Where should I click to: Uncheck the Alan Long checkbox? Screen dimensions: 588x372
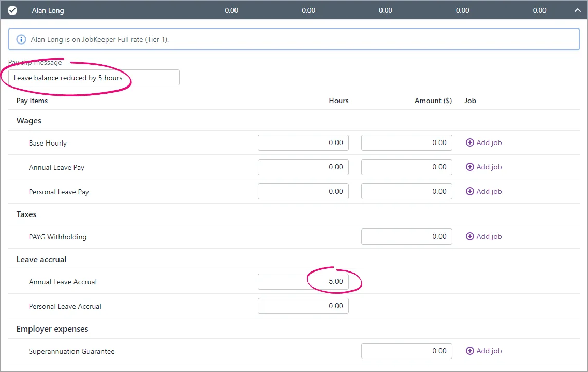pos(12,10)
